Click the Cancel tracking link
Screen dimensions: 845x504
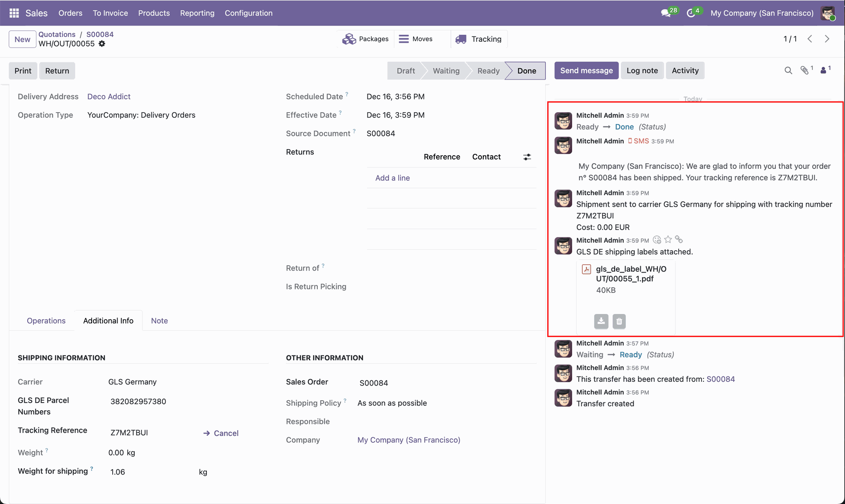[221, 433]
